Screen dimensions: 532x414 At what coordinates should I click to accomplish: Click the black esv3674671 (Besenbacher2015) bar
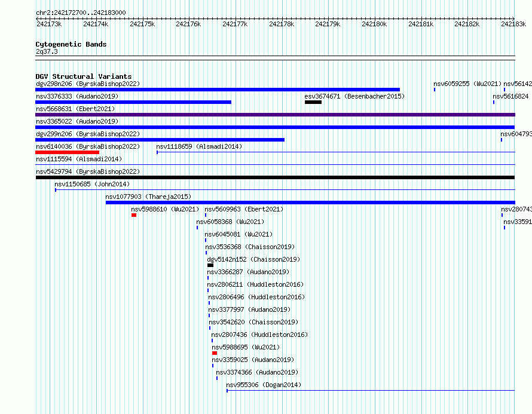pos(313,102)
